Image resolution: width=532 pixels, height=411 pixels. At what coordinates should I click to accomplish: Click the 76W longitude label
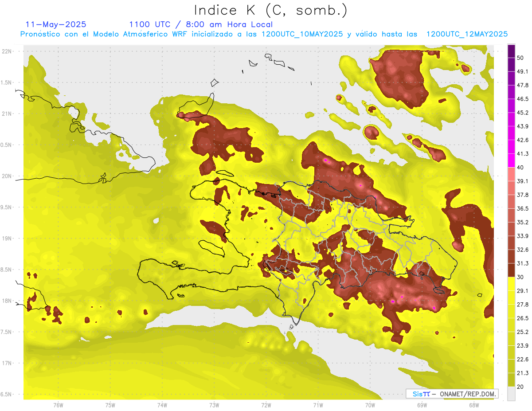click(58, 405)
